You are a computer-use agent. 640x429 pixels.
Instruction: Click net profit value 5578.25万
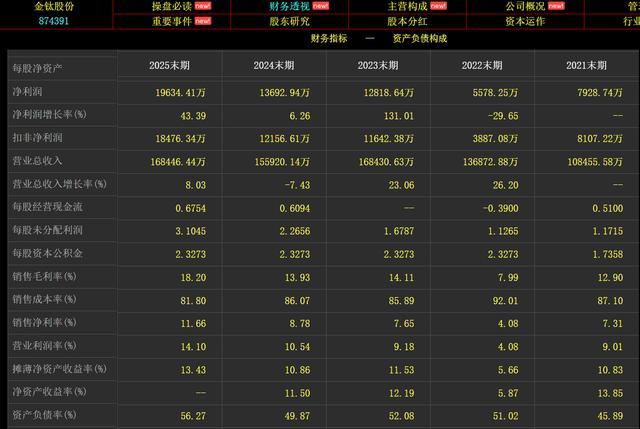(496, 93)
